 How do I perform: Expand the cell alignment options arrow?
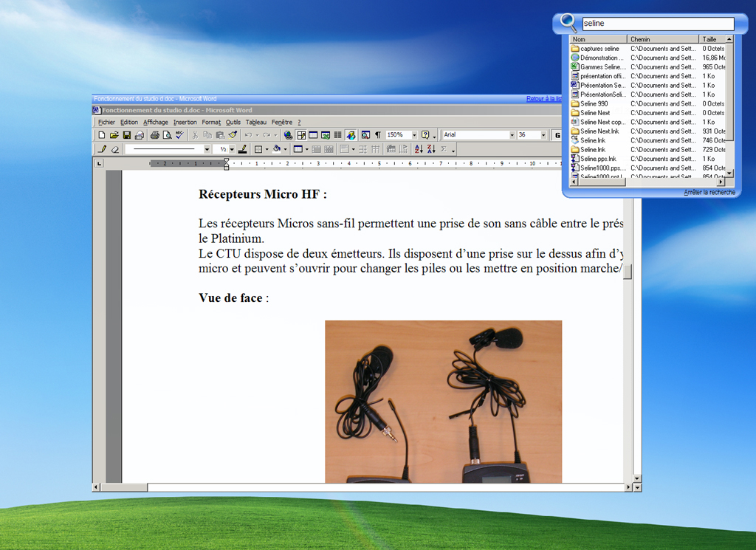pos(353,149)
